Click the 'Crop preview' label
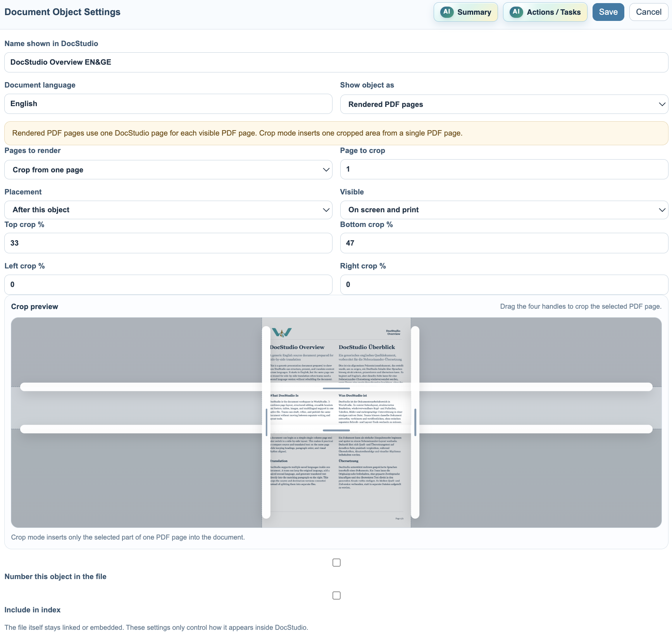 coord(34,307)
